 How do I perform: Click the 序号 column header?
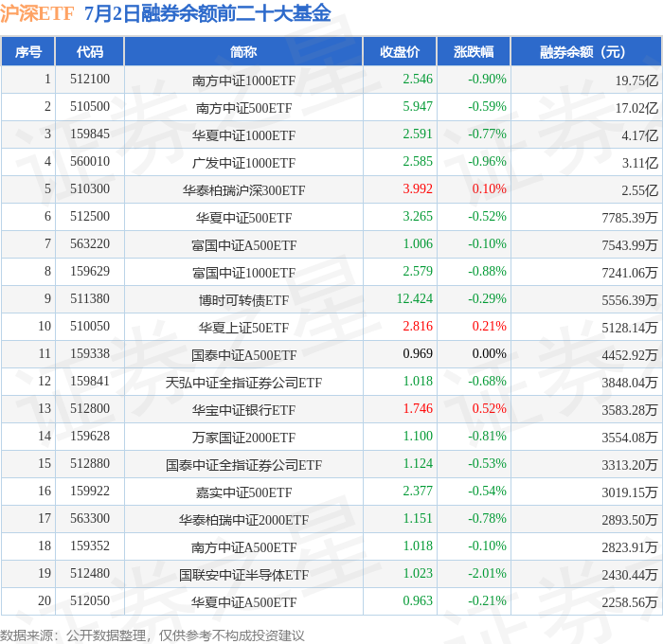point(28,51)
